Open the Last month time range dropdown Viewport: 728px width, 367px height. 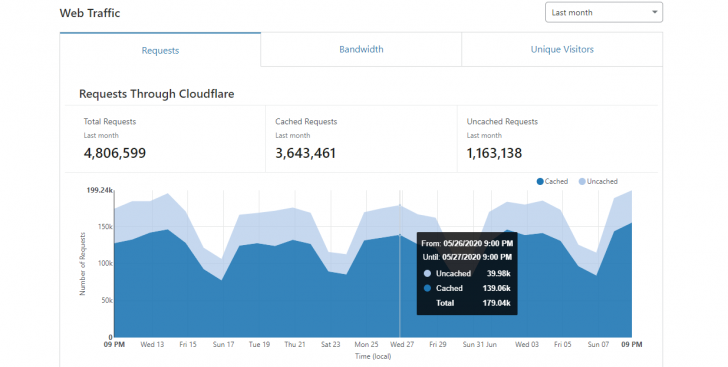tap(604, 13)
